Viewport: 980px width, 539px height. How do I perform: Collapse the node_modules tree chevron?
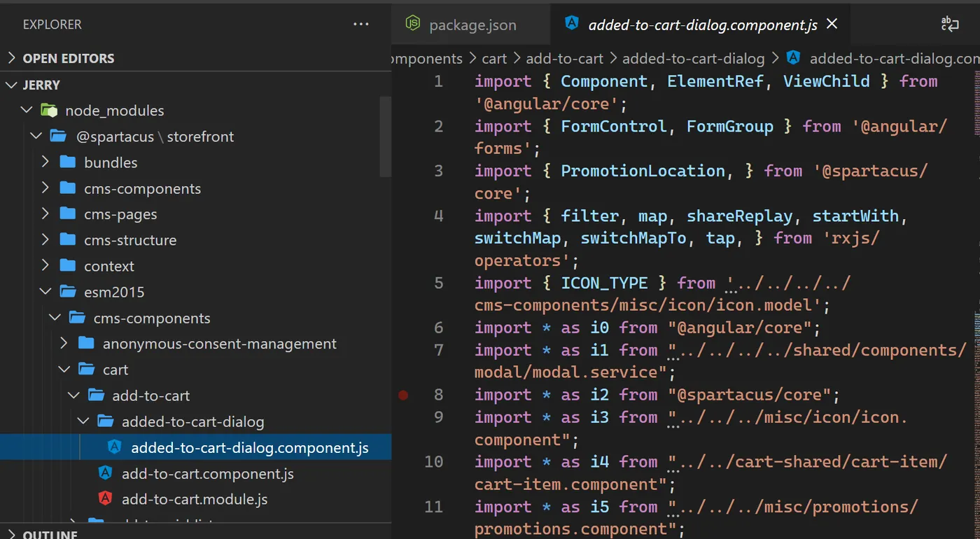pos(27,110)
